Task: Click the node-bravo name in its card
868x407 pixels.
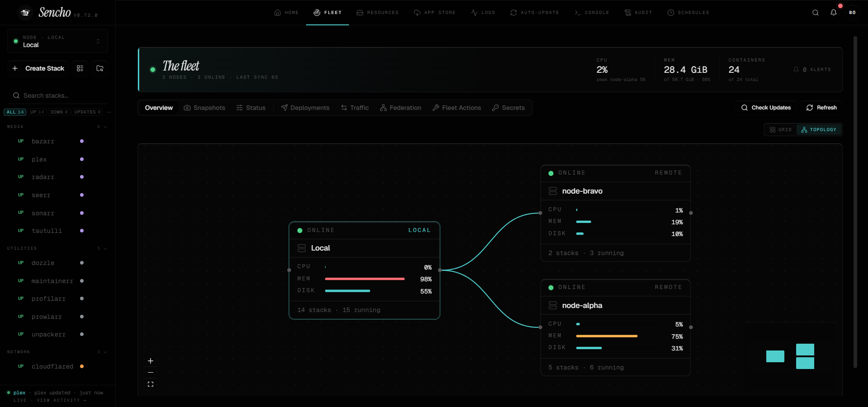Action: pyautogui.click(x=582, y=191)
